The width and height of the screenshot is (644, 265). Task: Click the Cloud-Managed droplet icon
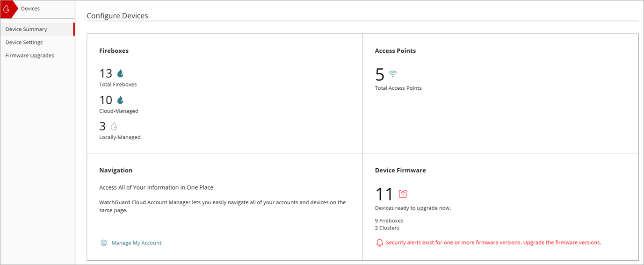point(120,100)
